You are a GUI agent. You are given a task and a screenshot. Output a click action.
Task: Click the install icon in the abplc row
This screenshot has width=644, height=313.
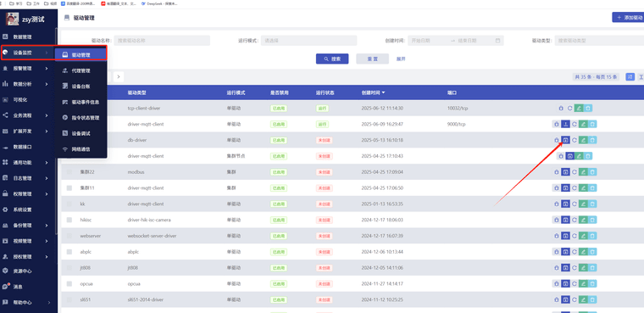click(x=565, y=252)
